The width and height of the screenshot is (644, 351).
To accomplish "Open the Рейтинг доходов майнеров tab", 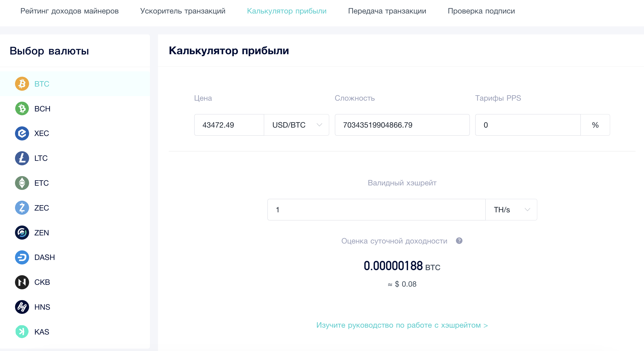I will tap(70, 11).
